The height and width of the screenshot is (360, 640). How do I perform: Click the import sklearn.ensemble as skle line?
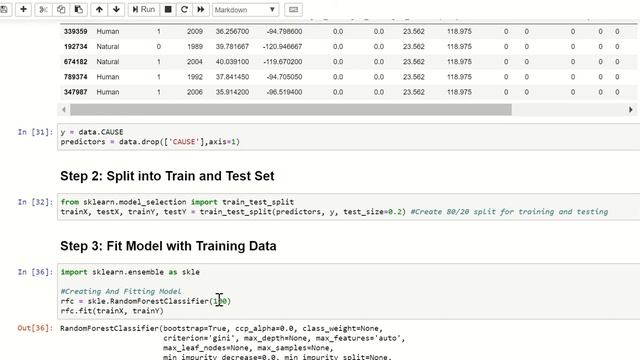point(130,272)
